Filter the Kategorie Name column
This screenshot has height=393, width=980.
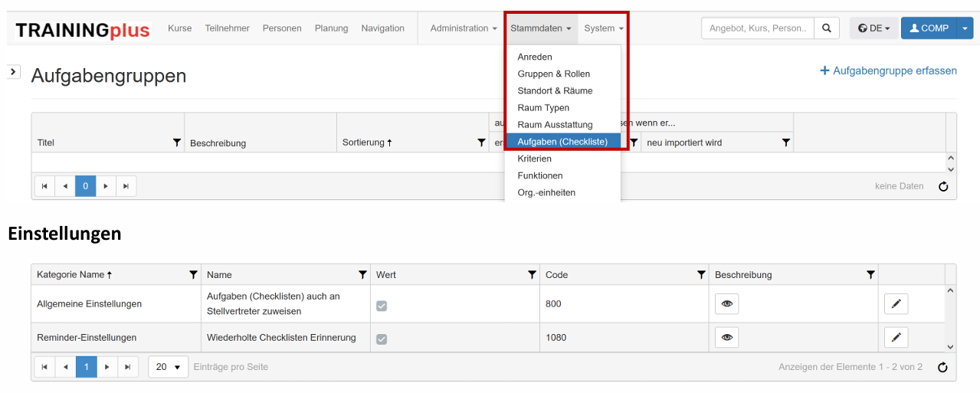click(x=193, y=274)
